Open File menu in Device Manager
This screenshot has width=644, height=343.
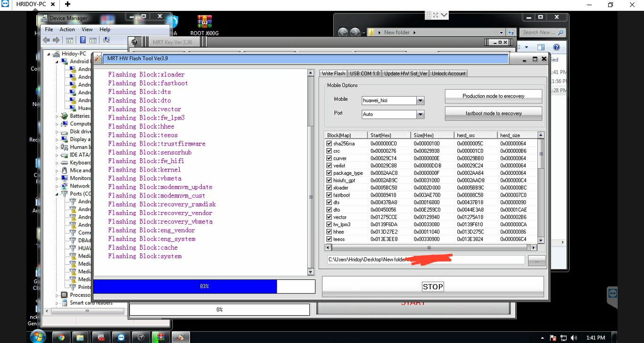49,29
